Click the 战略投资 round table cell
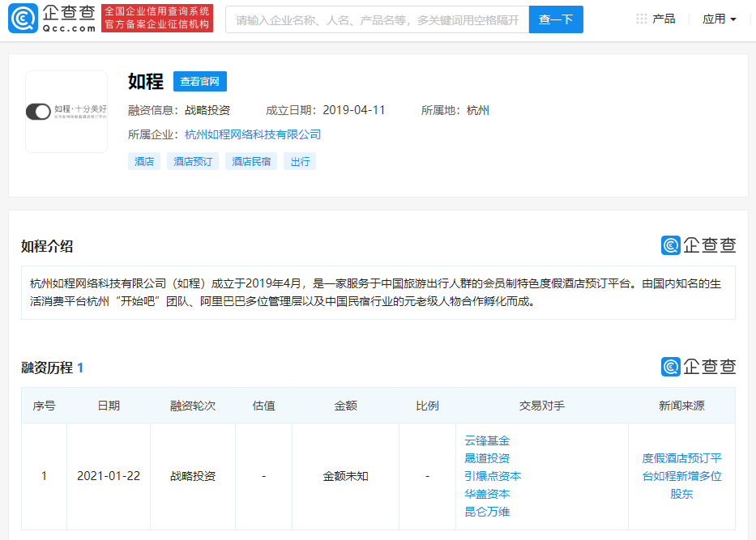This screenshot has width=756, height=540. (193, 476)
